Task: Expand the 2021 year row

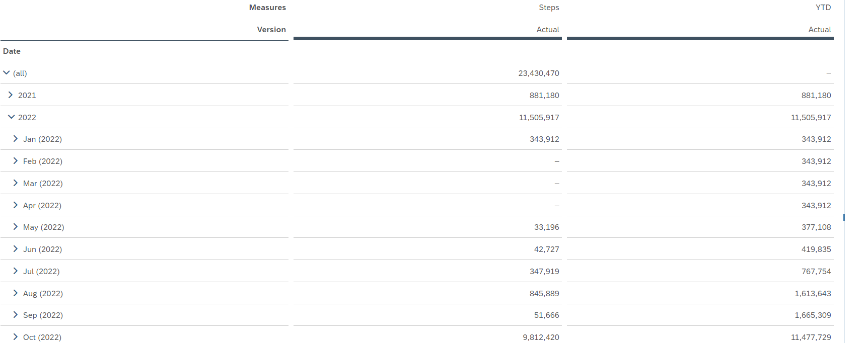Action: pos(11,95)
